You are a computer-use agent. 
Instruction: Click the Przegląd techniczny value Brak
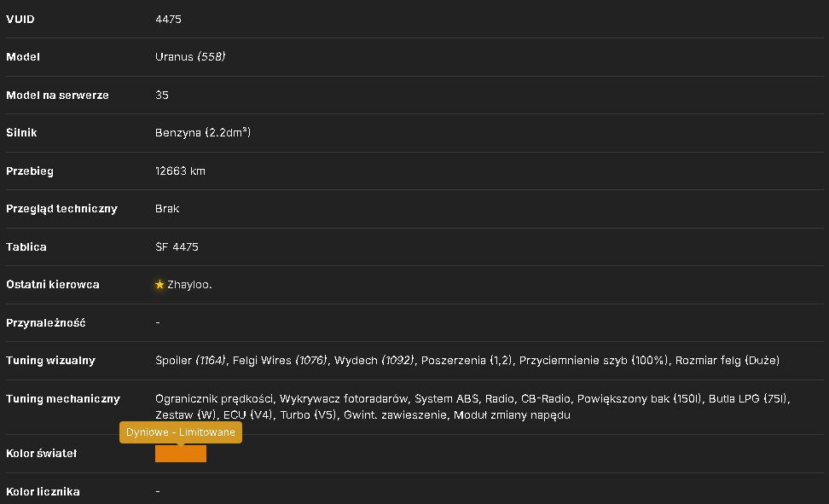coord(167,209)
